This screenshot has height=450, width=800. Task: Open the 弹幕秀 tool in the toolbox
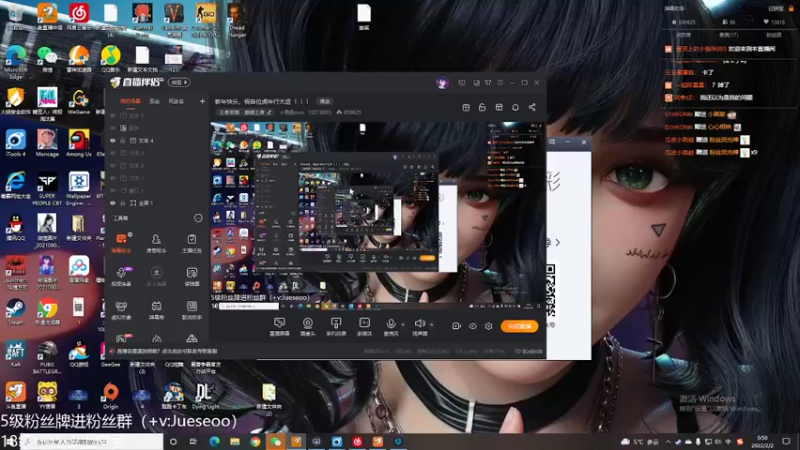coord(156,310)
